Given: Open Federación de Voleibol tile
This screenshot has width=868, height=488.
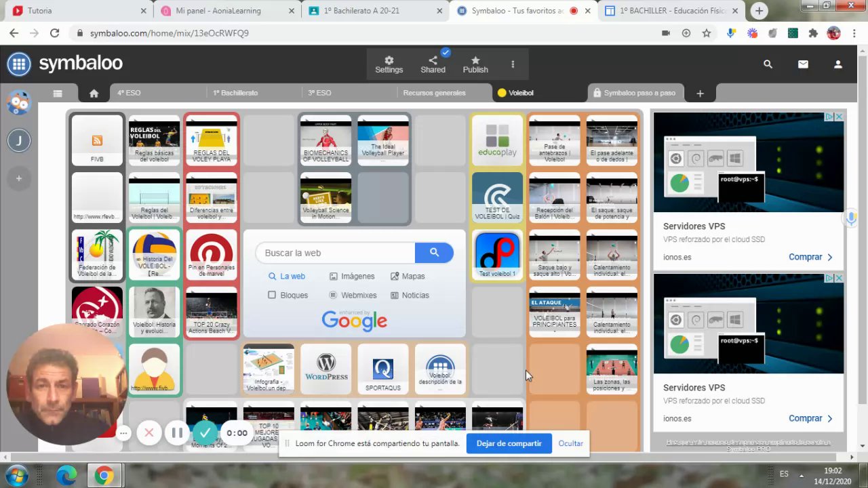Looking at the screenshot, I should coord(97,255).
